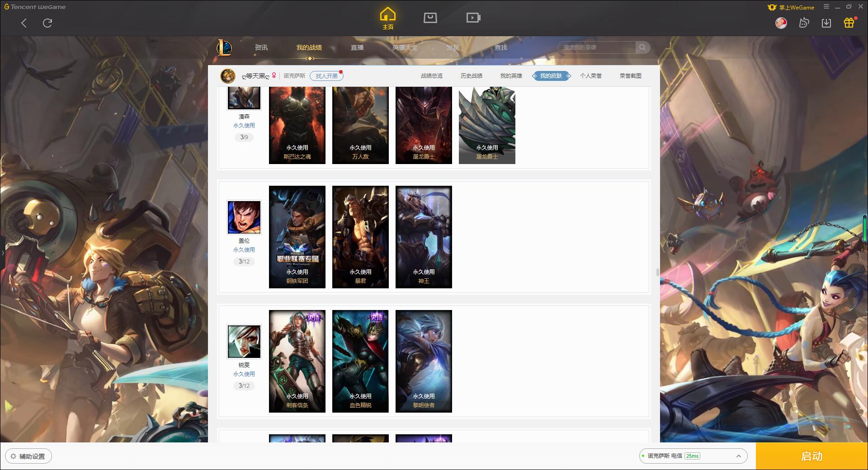
Task: Focus the 搜索我的英雄 search field
Action: tap(597, 47)
